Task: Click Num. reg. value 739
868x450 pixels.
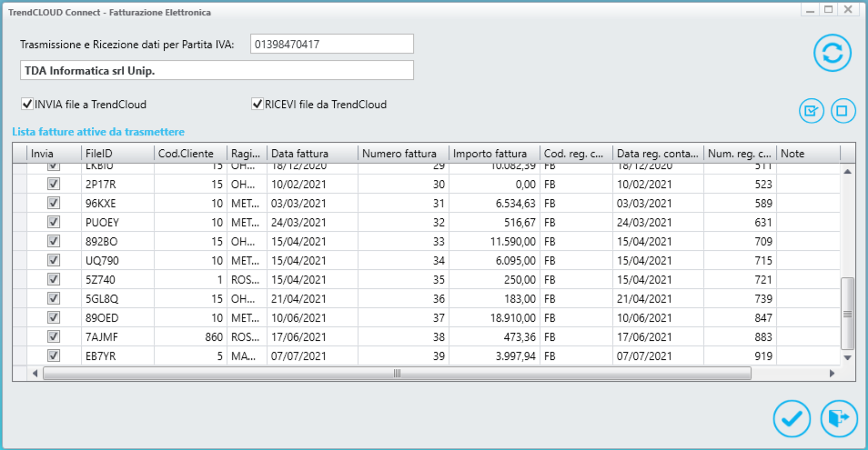Action: tap(763, 298)
